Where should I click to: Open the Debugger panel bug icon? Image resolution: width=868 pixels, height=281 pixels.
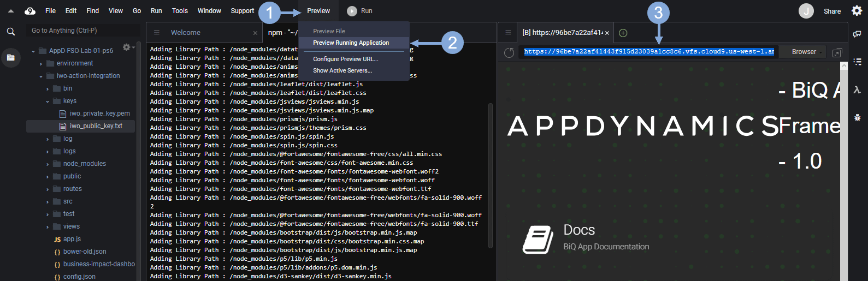tap(857, 117)
